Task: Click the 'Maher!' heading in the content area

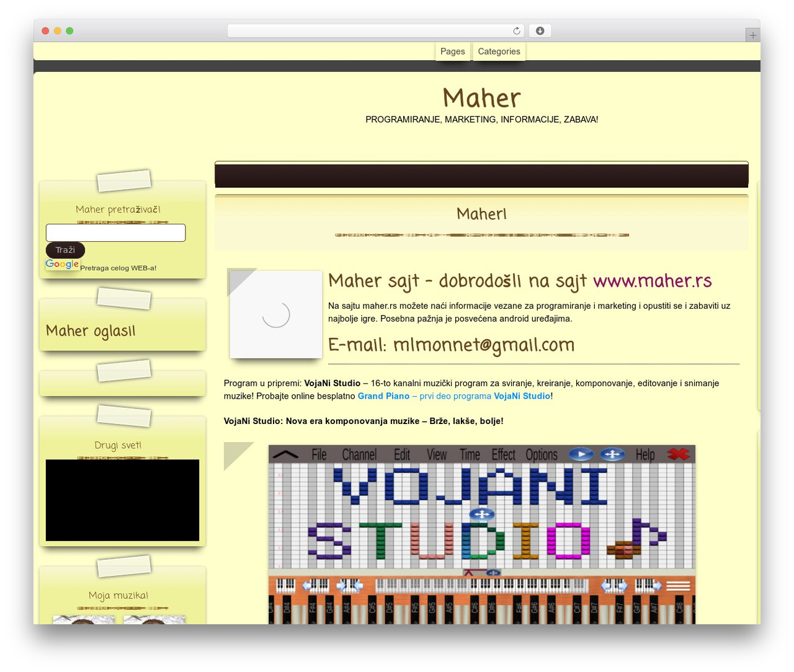Action: click(481, 214)
